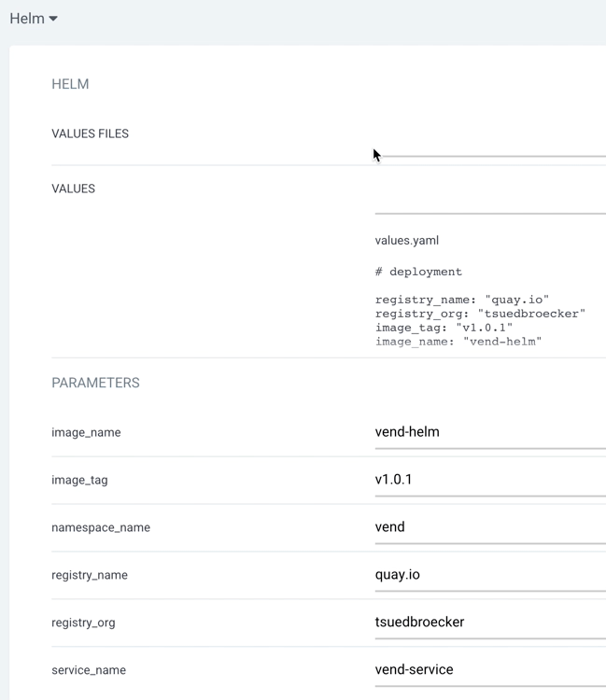This screenshot has width=606, height=700.
Task: Click the registry_org parameter label
Action: pos(83,623)
